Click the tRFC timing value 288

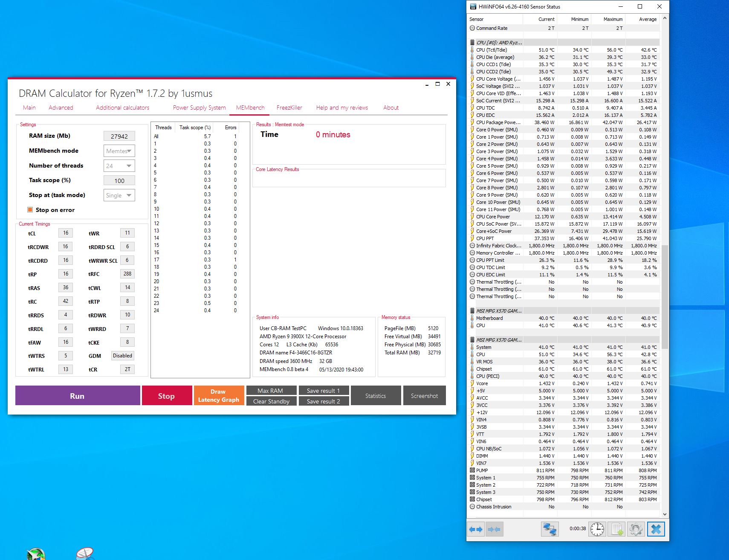[127, 274]
